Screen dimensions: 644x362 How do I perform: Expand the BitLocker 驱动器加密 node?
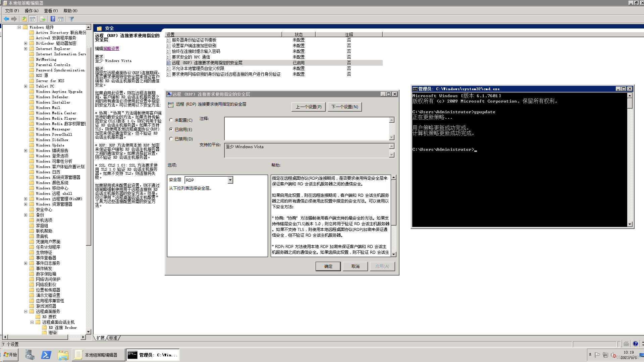coord(25,43)
